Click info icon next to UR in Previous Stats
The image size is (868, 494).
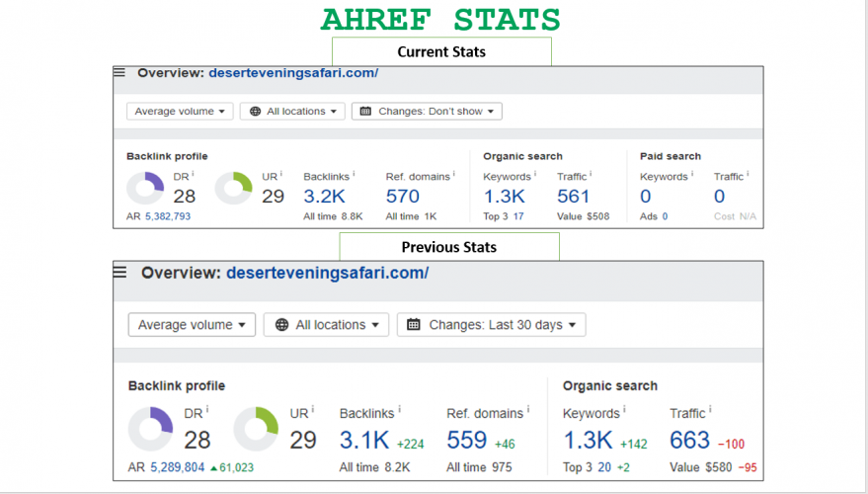[x=313, y=410]
